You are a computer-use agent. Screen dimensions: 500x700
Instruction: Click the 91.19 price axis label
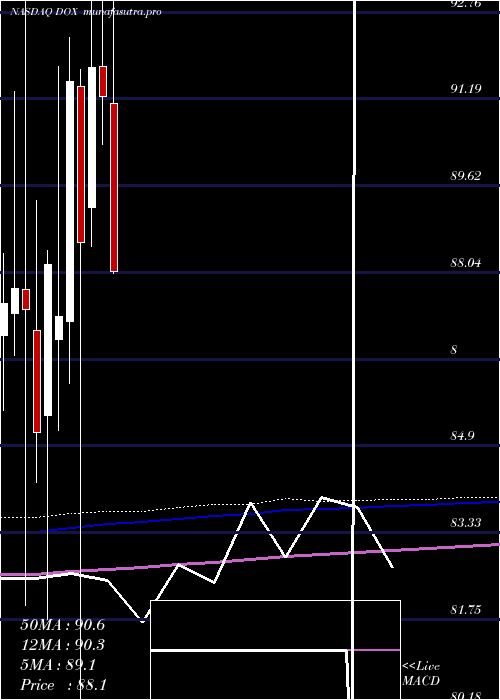[466, 88]
